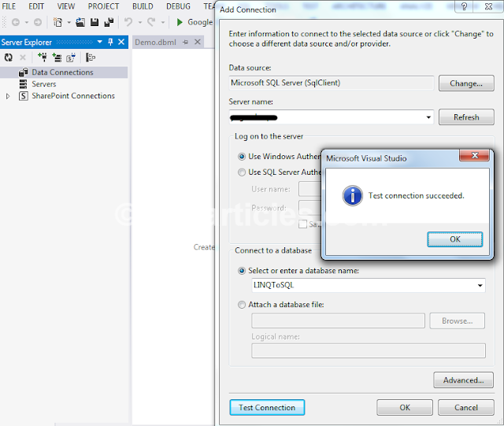Click Connect to Database icon in Server Explorer
Viewport: 504px width, 426px height.
(x=42, y=57)
